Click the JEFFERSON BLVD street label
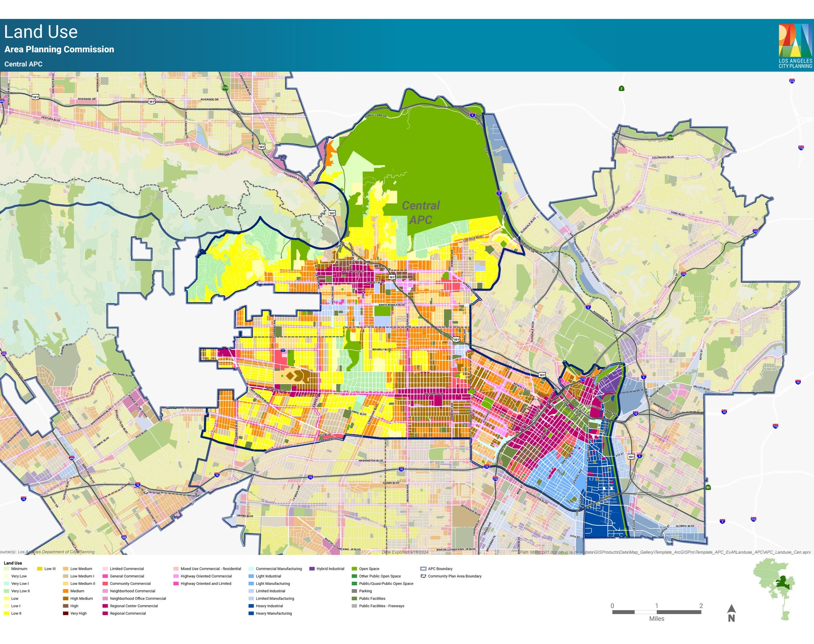 point(470,510)
